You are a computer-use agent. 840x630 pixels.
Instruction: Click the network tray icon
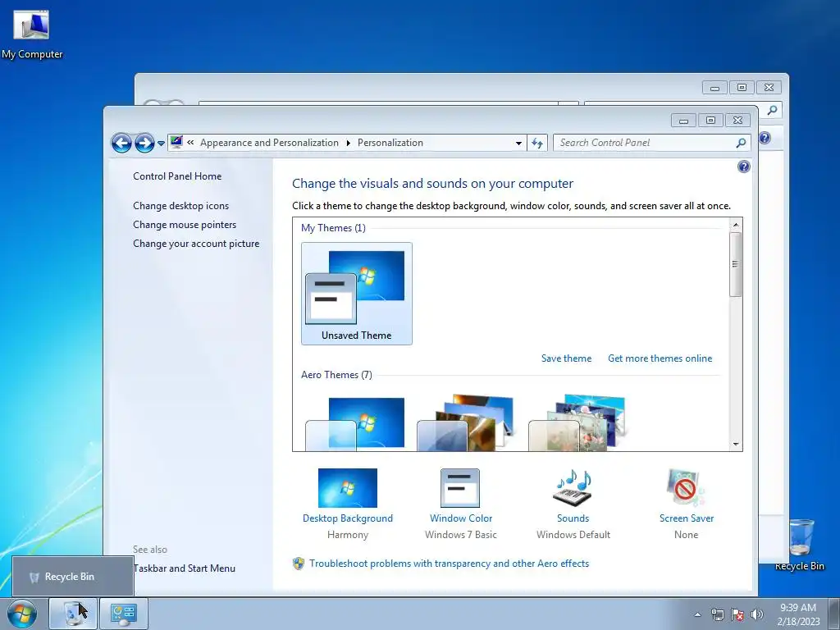pyautogui.click(x=717, y=614)
